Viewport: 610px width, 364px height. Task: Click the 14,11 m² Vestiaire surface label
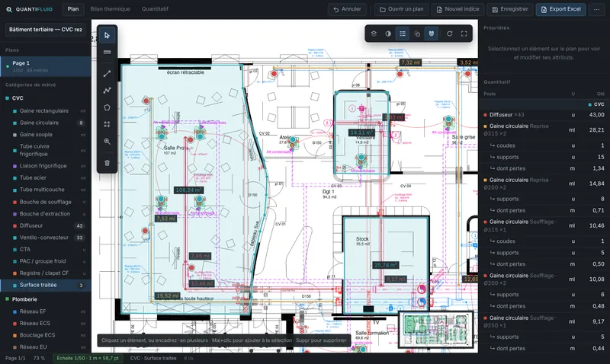point(361,133)
